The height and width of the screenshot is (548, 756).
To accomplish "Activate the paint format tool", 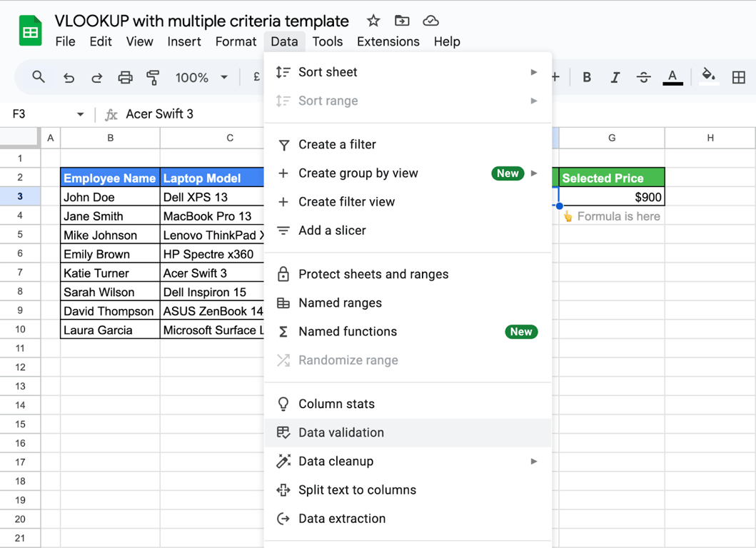I will 153,77.
